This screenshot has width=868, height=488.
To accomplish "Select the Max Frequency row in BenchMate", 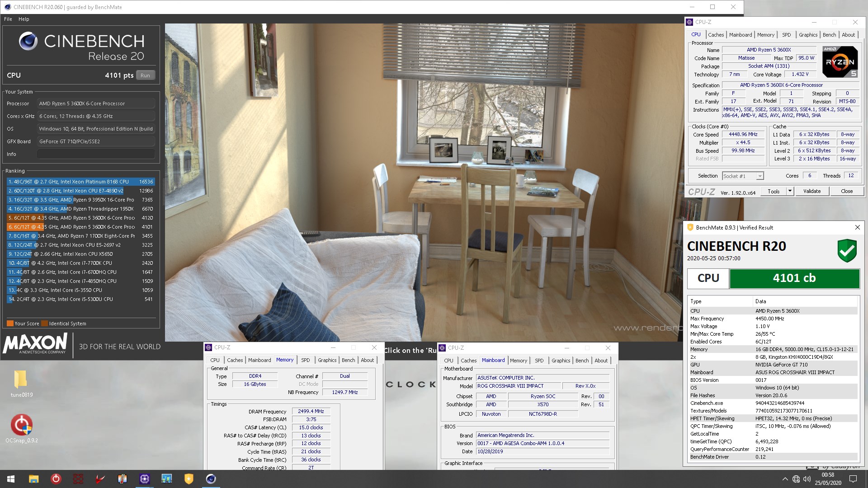I will (773, 319).
